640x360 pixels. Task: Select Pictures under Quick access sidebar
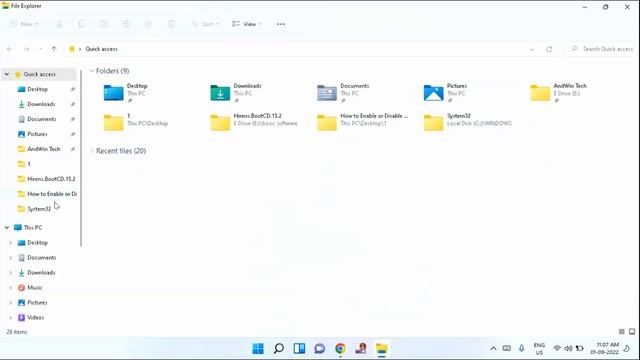click(x=37, y=134)
